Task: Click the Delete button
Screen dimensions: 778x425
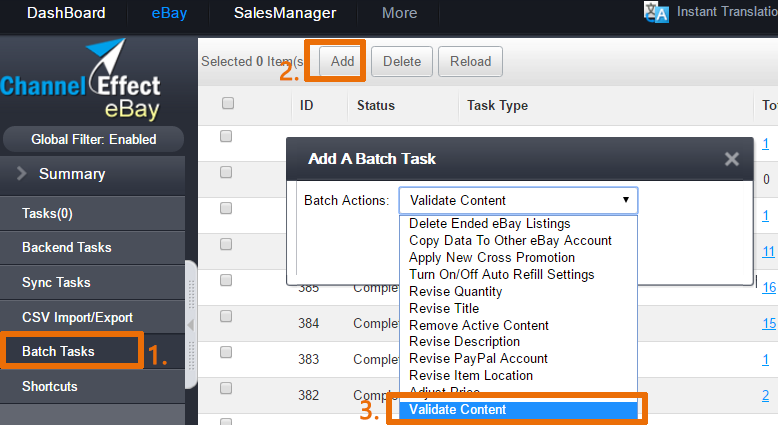Action: pos(402,61)
